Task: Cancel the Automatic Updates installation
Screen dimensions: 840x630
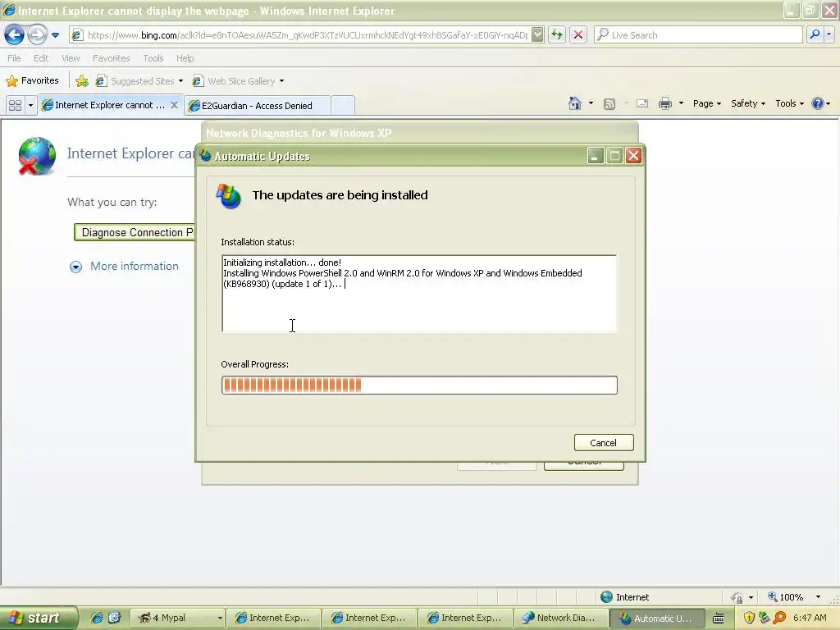Action: click(604, 442)
